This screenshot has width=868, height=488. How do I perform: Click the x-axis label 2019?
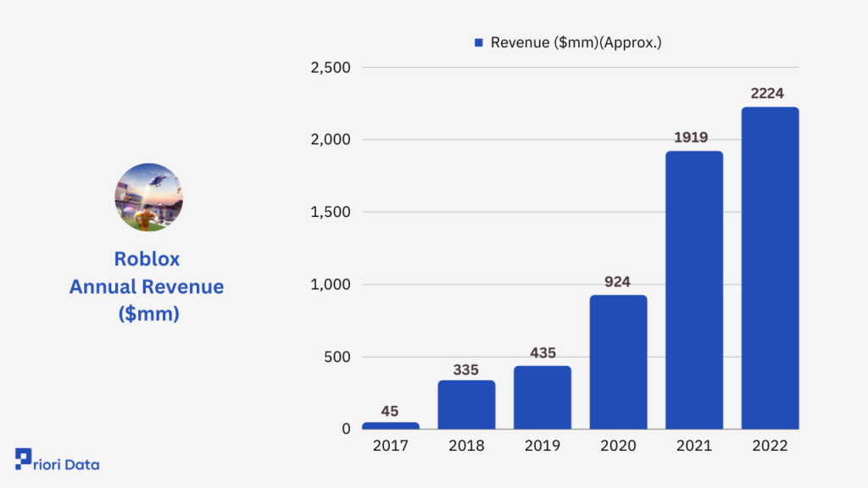(542, 446)
